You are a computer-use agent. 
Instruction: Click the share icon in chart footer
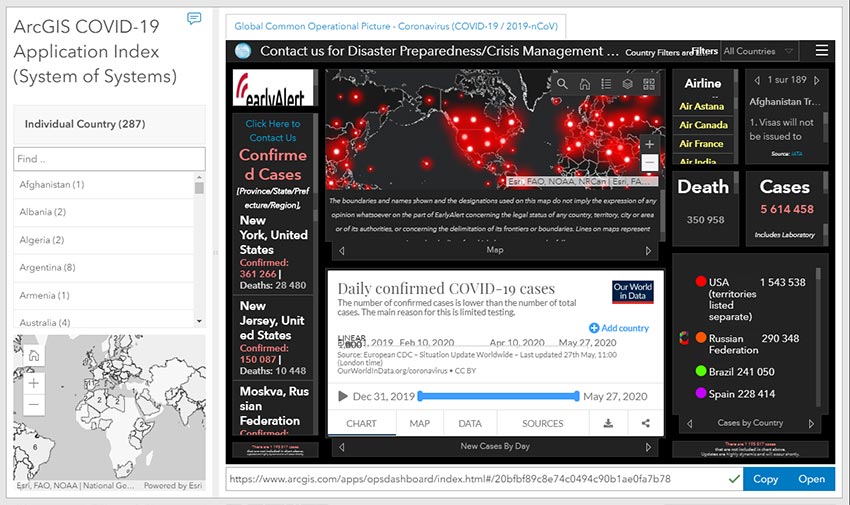pos(645,423)
